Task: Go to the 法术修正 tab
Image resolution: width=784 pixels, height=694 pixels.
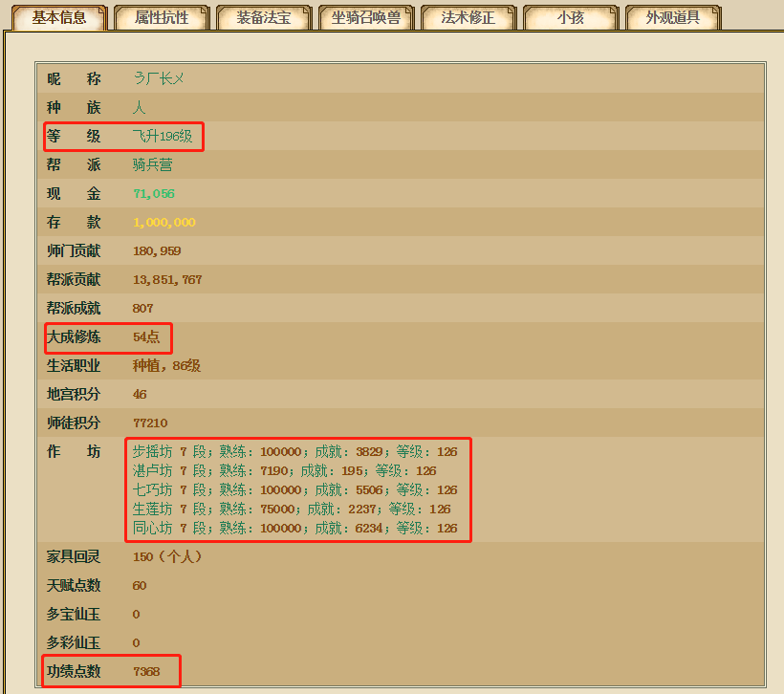Action: pos(468,17)
